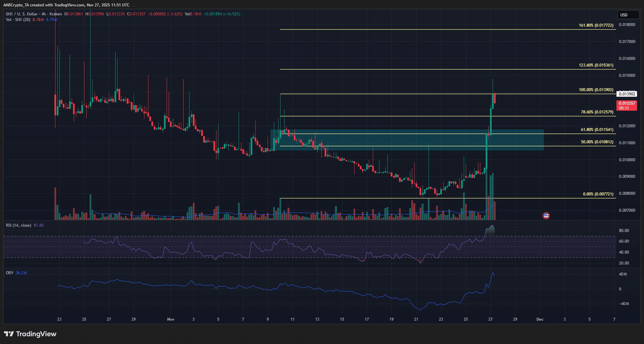
Task: Click the white 0.013902 price scale tag
Action: [x=627, y=94]
